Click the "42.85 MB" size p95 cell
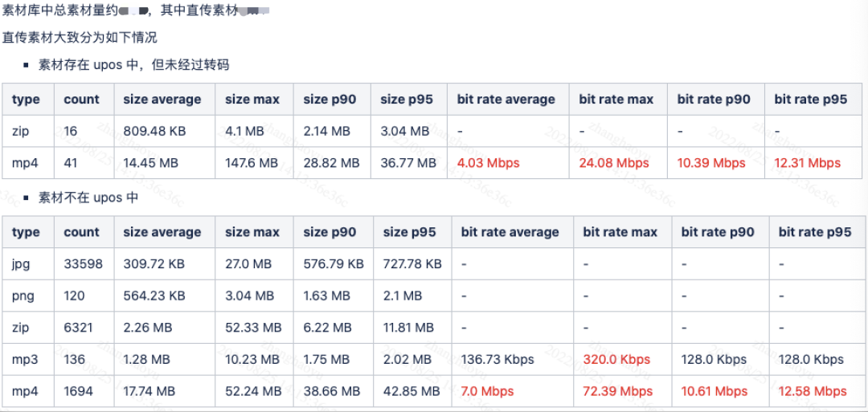The height and width of the screenshot is (412, 868). click(411, 391)
